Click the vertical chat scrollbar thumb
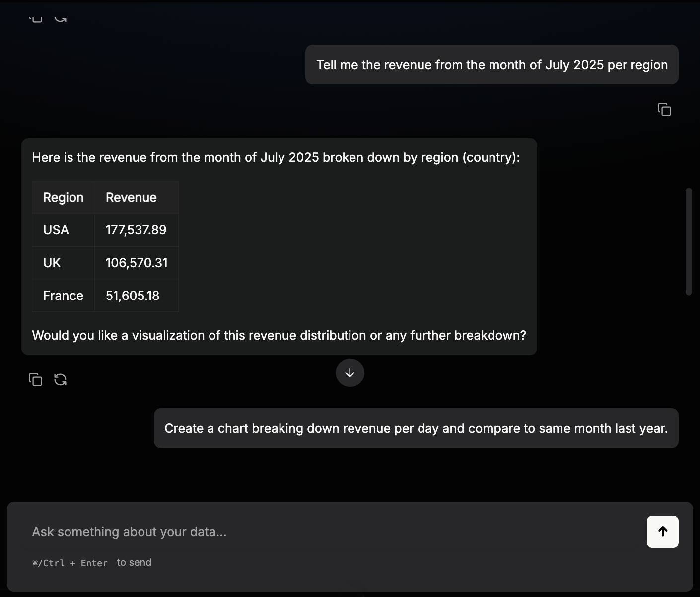Image resolution: width=700 pixels, height=597 pixels. (689, 241)
